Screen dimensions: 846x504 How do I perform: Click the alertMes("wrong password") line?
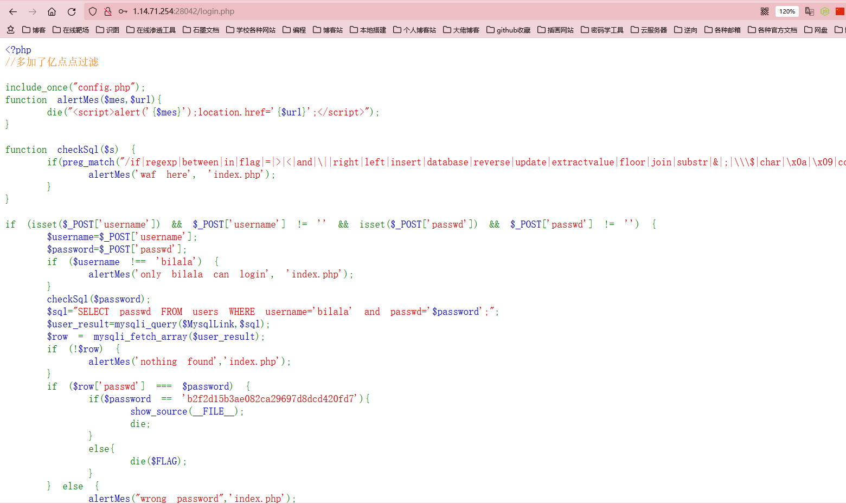point(193,498)
